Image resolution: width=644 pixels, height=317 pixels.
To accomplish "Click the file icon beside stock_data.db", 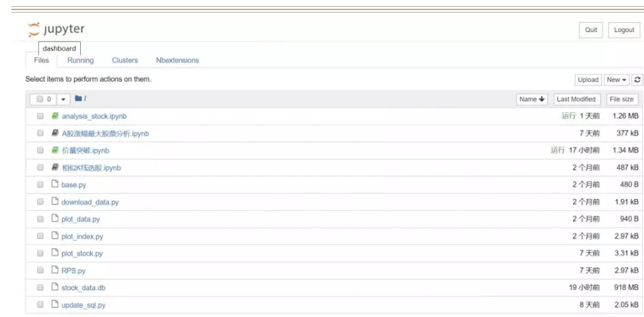I will tap(55, 287).
